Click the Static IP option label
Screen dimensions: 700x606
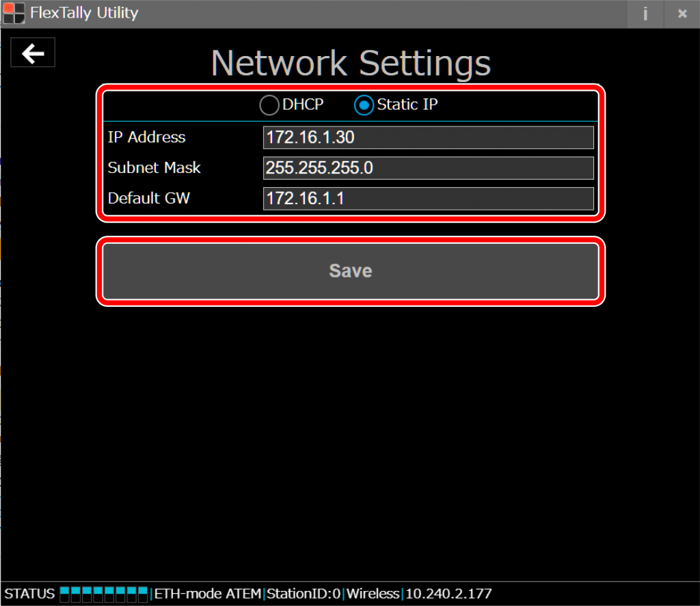407,105
